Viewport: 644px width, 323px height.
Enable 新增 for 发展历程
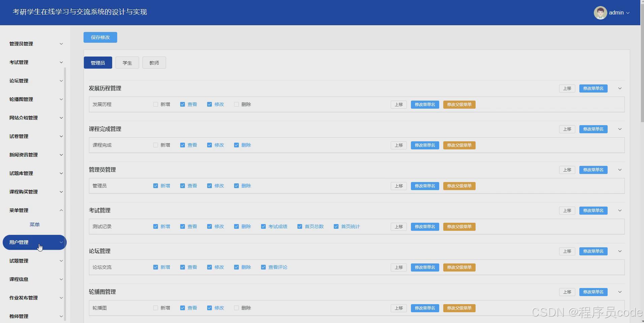156,104
